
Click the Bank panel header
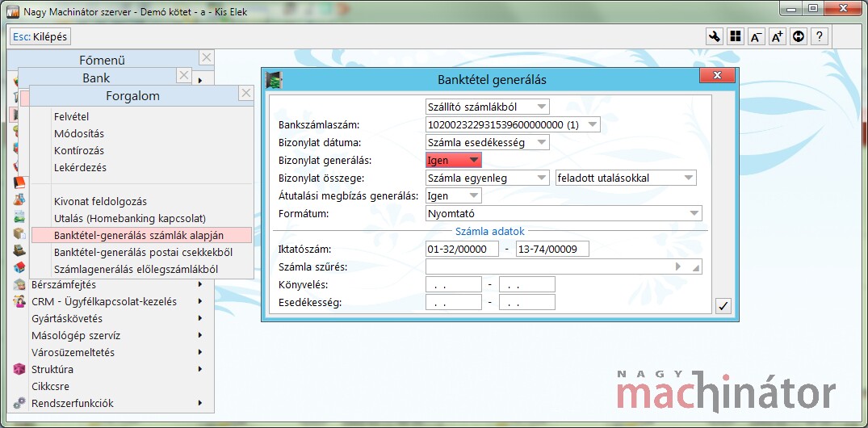point(96,78)
